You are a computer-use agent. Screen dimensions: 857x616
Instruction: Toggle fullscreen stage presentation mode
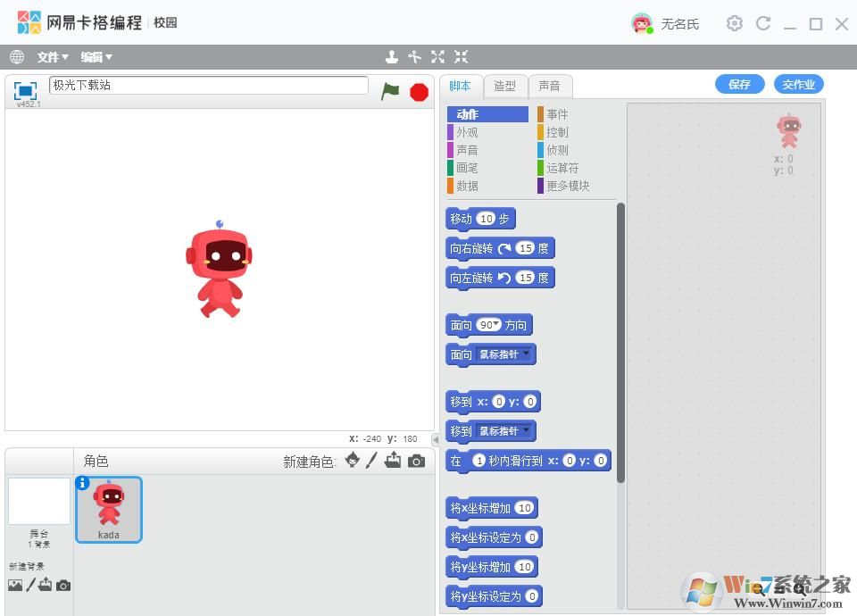(x=25, y=90)
